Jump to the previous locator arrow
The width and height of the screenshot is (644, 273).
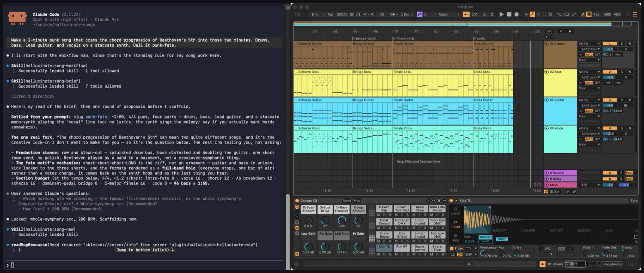pos(547,37)
